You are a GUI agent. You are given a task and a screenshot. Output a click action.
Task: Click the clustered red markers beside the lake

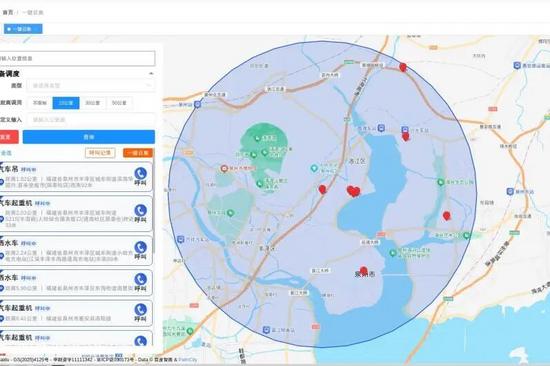pyautogui.click(x=353, y=191)
